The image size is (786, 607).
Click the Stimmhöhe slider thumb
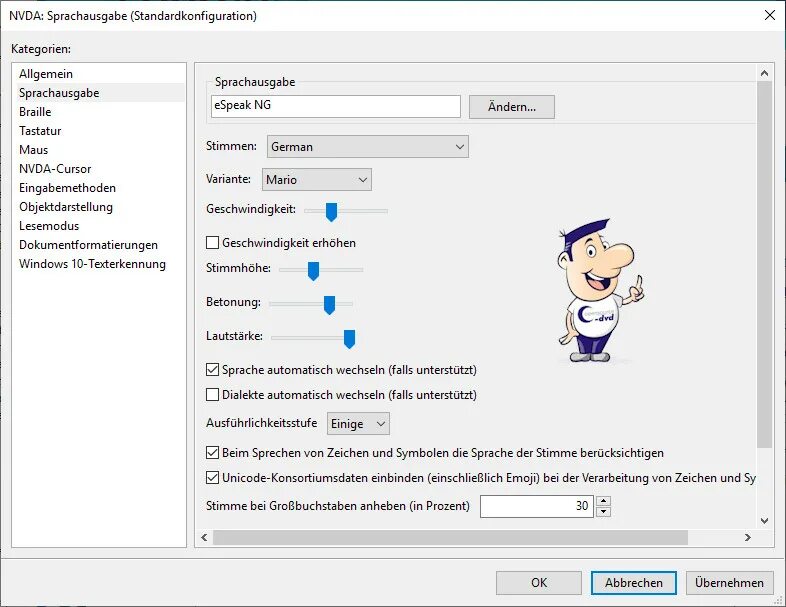click(313, 271)
